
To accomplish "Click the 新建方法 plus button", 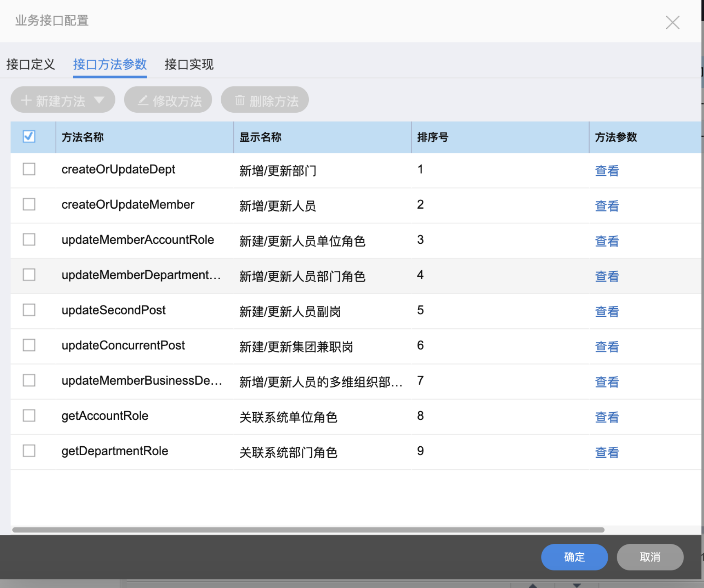I will click(53, 100).
